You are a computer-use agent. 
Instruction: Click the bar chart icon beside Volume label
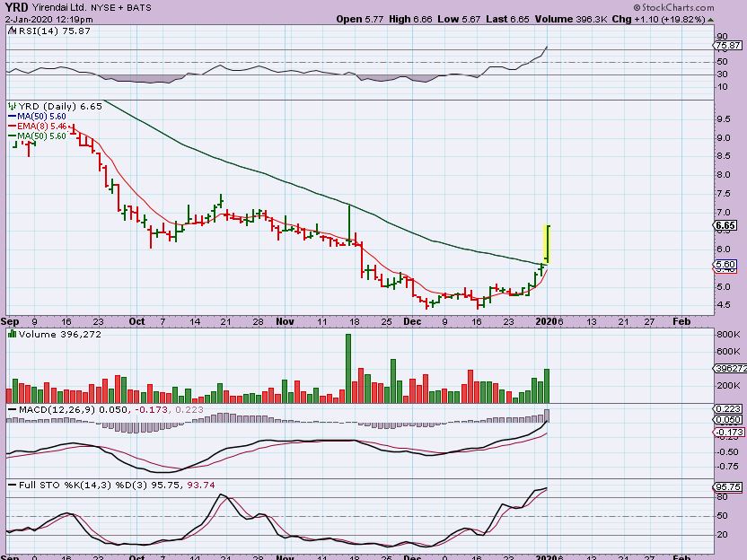pos(13,334)
